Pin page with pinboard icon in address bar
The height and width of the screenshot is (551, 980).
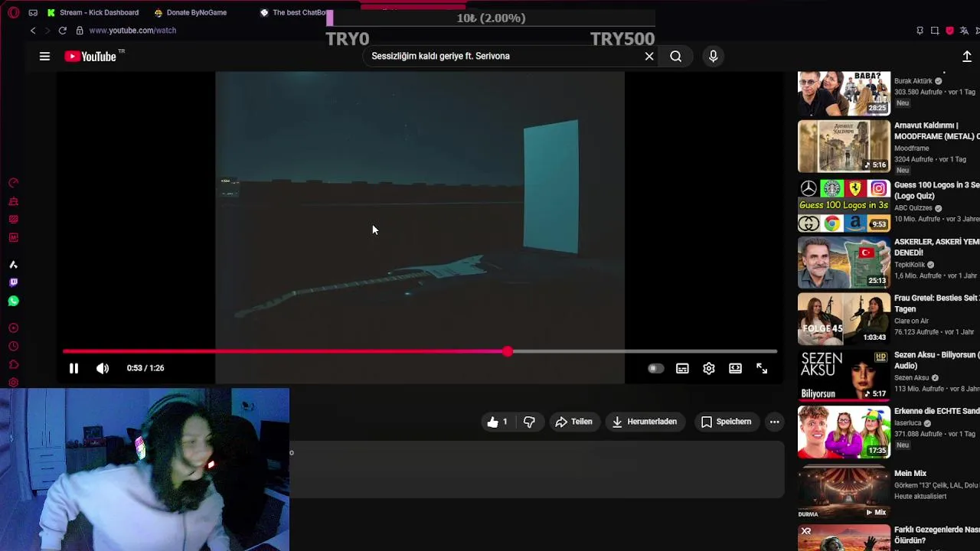click(920, 31)
